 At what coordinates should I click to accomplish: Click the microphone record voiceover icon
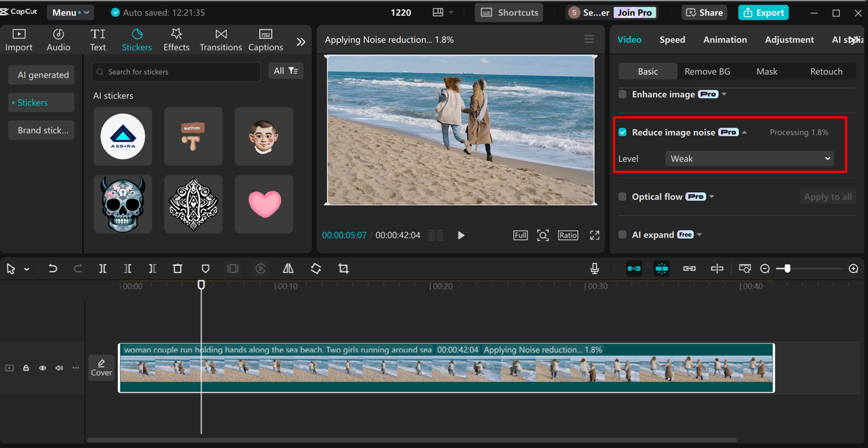click(x=595, y=269)
